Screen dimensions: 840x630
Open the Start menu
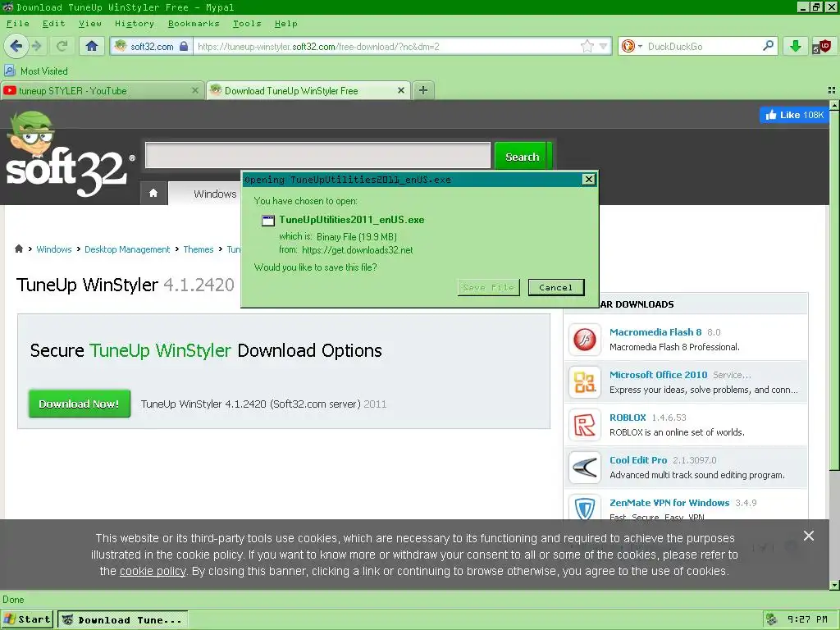(27, 619)
